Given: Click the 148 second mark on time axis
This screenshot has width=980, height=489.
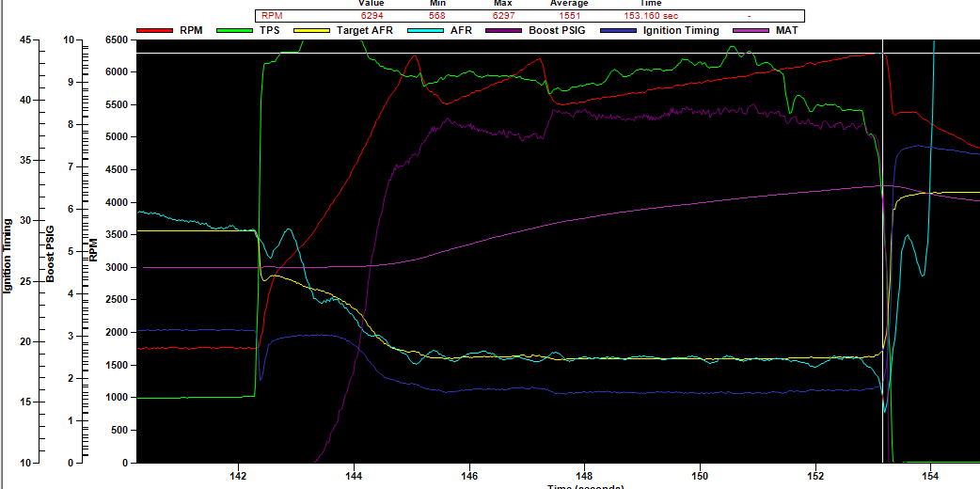Looking at the screenshot, I should [x=584, y=476].
